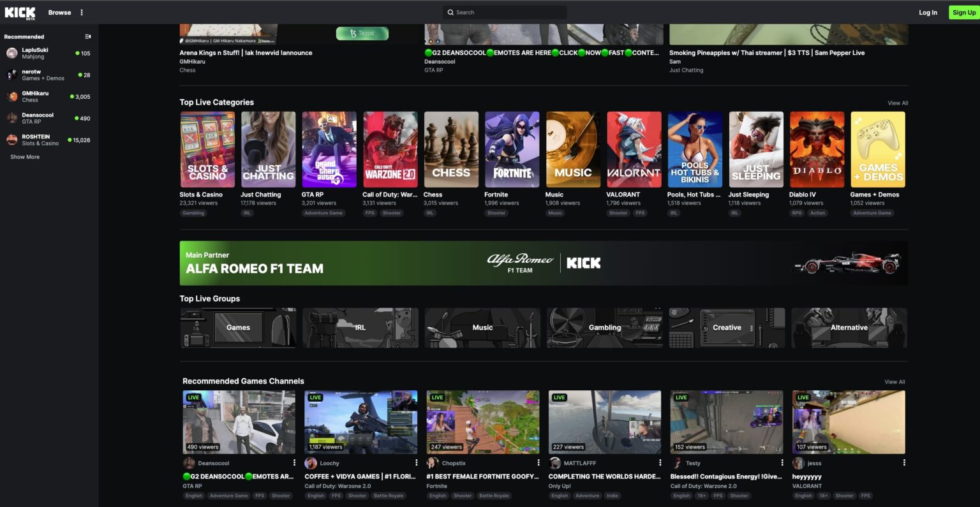Open the Just Sleeping category
The image size is (980, 507).
[x=756, y=150]
